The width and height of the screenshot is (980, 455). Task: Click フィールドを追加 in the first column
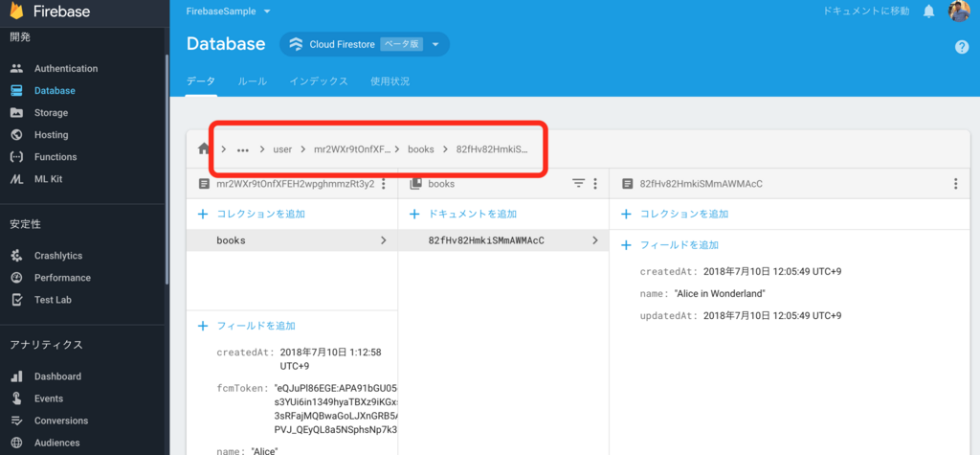[246, 326]
